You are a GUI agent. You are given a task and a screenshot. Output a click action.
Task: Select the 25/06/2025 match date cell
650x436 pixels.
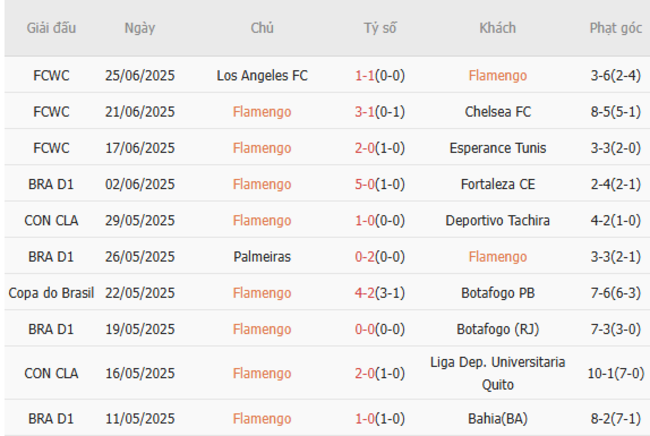(140, 75)
